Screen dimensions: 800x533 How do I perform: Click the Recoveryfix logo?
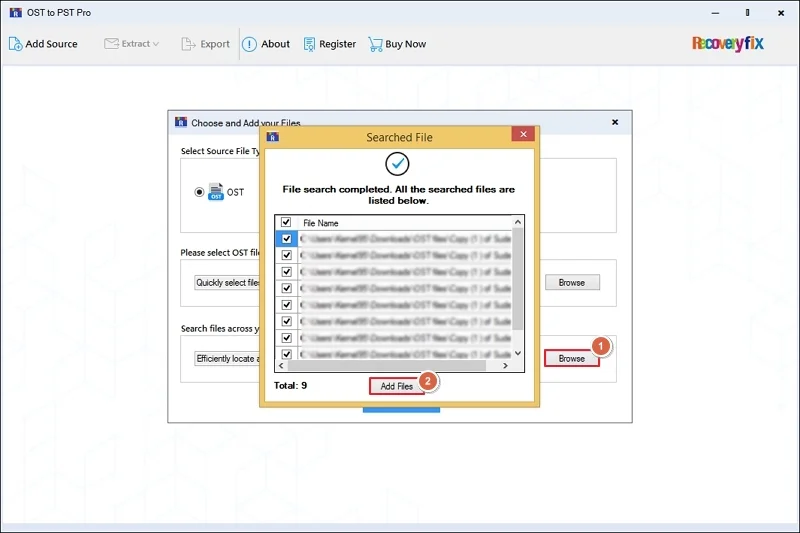[x=728, y=43]
